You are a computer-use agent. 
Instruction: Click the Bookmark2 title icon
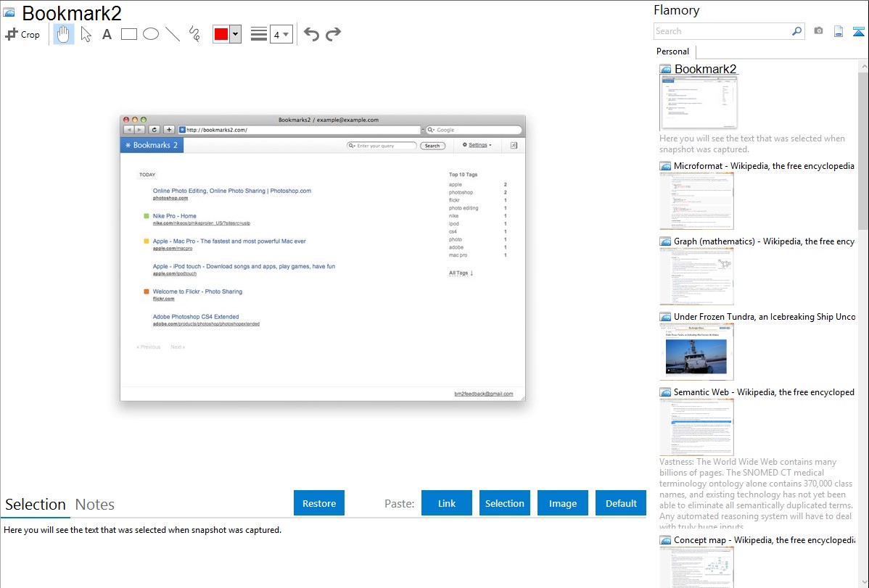point(9,12)
